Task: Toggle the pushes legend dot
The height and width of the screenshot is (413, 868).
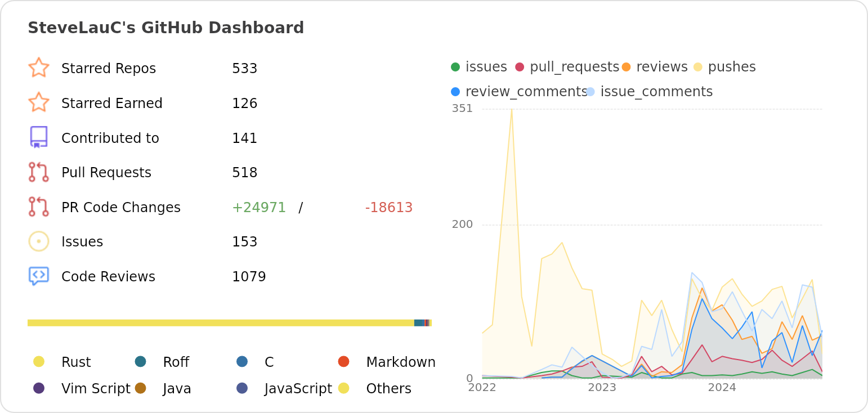Action: [698, 67]
